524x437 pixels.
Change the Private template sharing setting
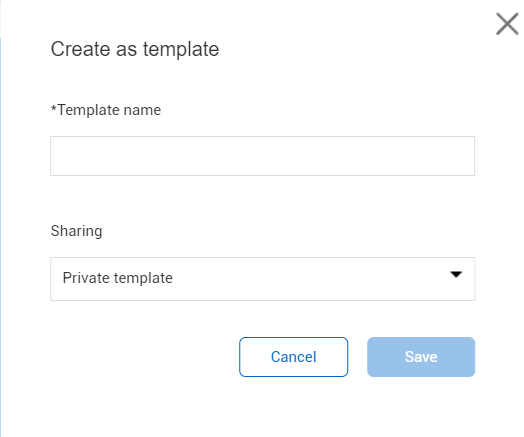coord(262,279)
